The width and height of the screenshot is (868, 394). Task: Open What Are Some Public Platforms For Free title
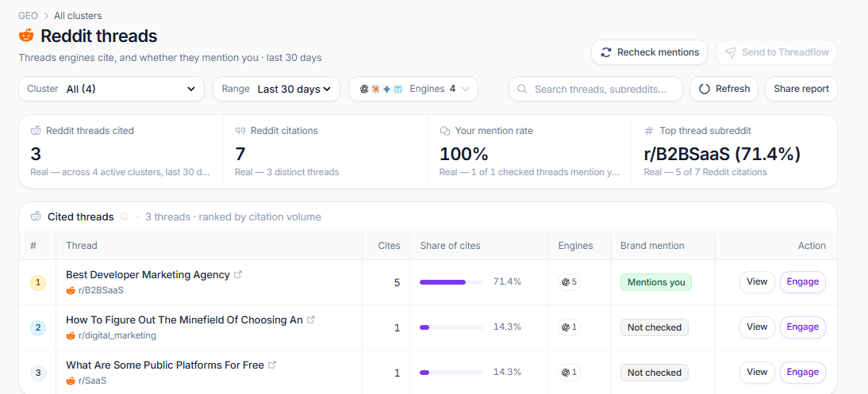[165, 365]
